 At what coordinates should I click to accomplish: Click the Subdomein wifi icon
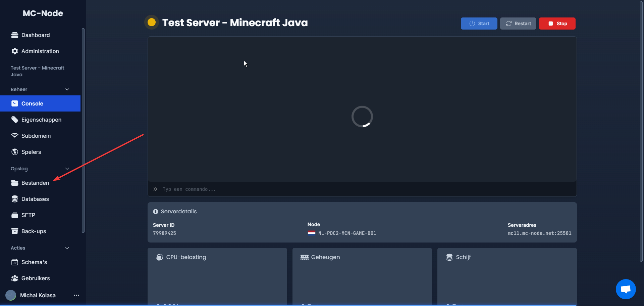(x=14, y=136)
